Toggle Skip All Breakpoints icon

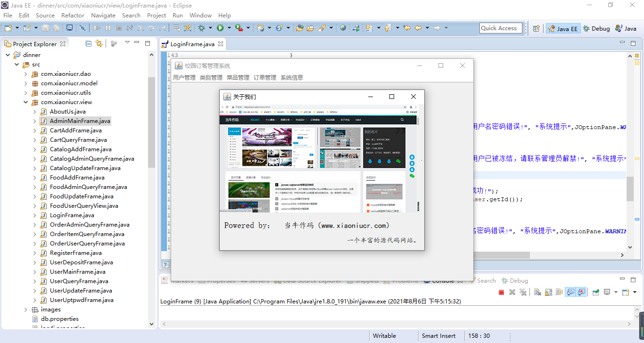[x=83, y=28]
